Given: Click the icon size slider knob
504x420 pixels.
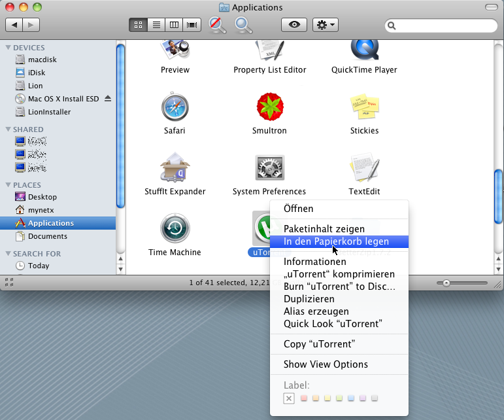Looking at the screenshot, I should click(446, 283).
